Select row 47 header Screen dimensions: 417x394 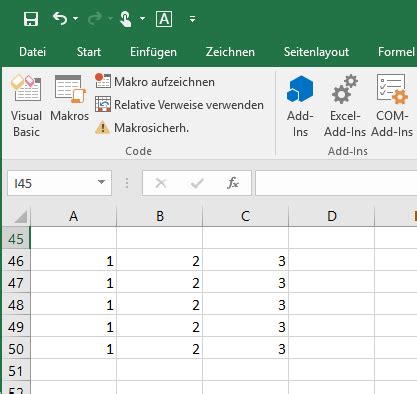click(16, 283)
